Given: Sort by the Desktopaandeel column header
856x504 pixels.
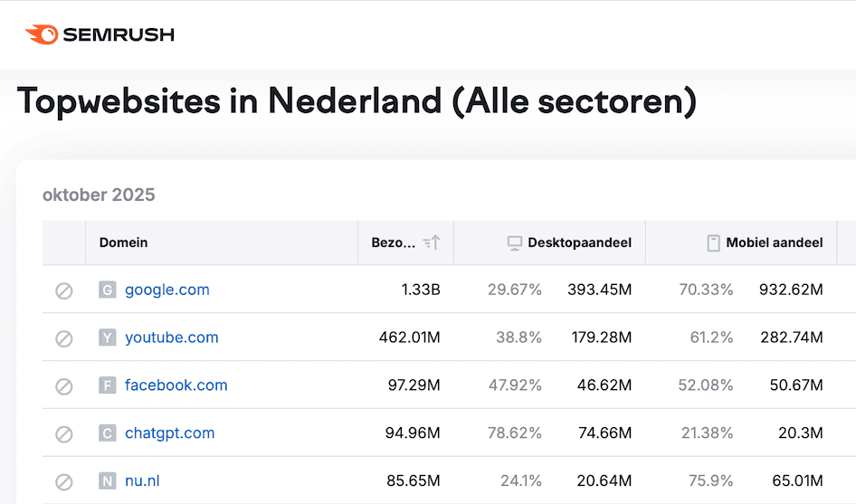Looking at the screenshot, I should (x=549, y=242).
